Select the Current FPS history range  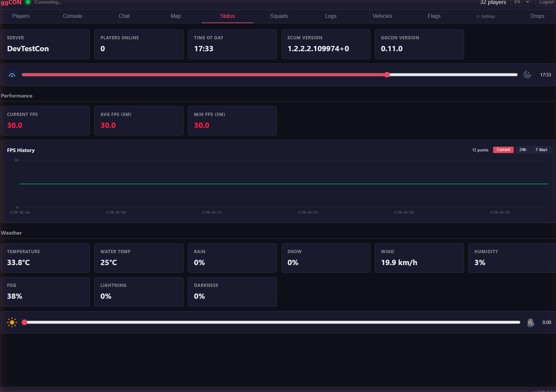coord(503,150)
